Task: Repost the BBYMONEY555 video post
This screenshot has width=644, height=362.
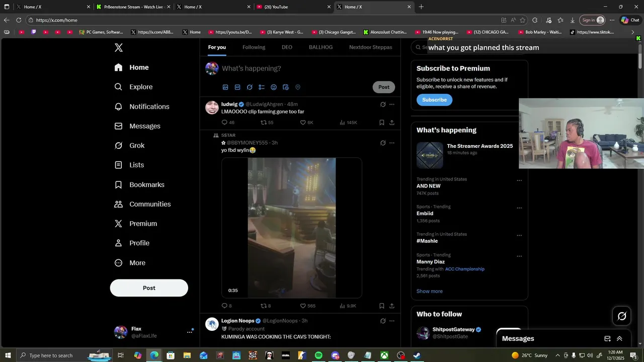Action: point(266,306)
